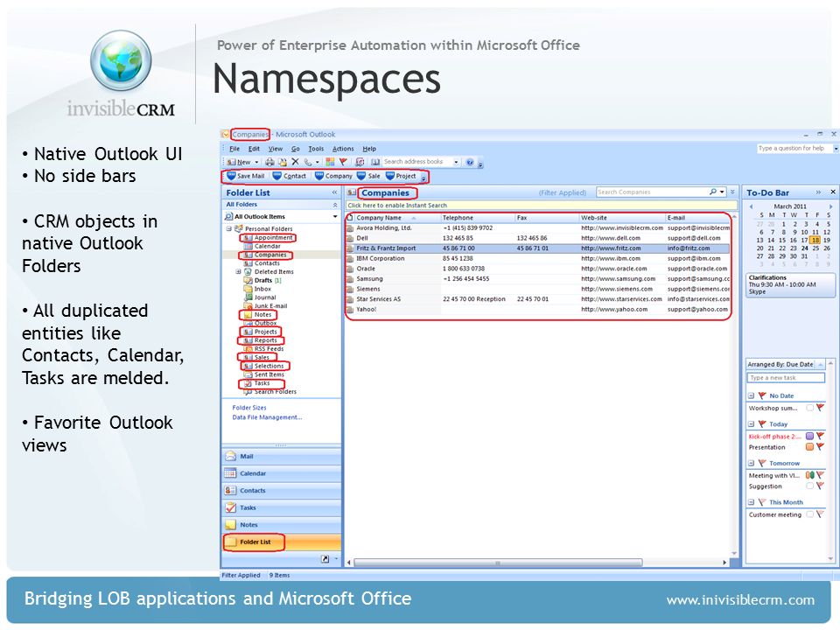Check the Suggestion task category box
This screenshot has height=630, width=840.
[x=810, y=486]
